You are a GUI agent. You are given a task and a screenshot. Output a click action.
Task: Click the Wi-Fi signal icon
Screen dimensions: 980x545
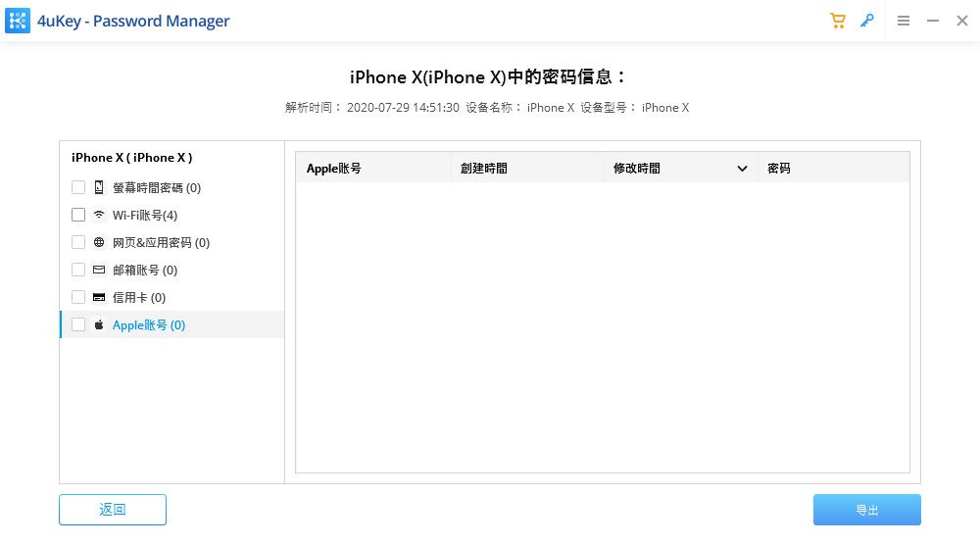coord(99,215)
